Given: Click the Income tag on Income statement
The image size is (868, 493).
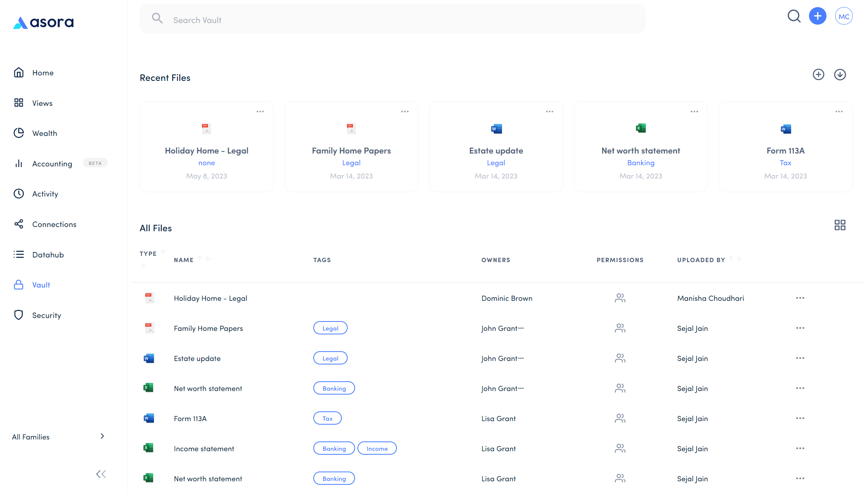Looking at the screenshot, I should pyautogui.click(x=377, y=448).
